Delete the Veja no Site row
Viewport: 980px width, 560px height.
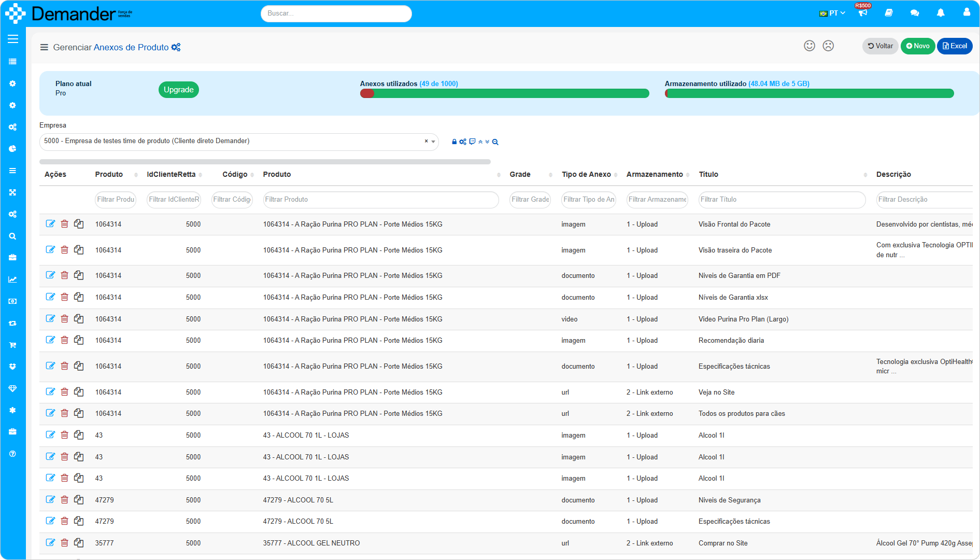(x=64, y=392)
